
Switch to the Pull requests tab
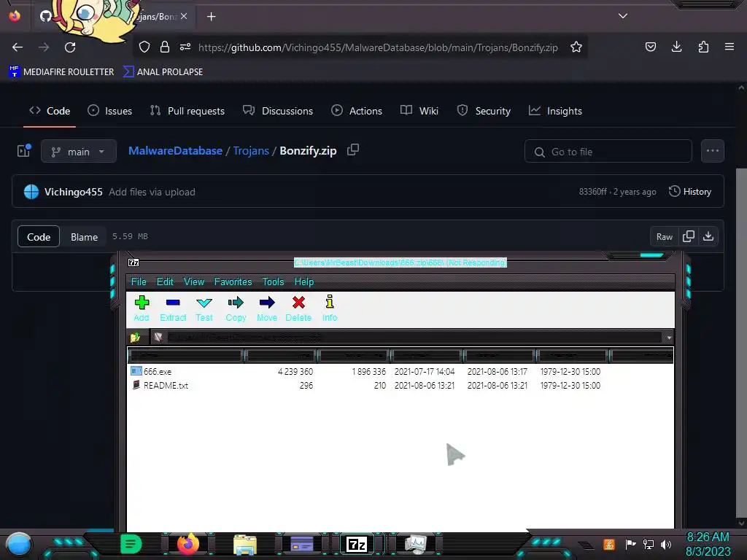click(187, 111)
